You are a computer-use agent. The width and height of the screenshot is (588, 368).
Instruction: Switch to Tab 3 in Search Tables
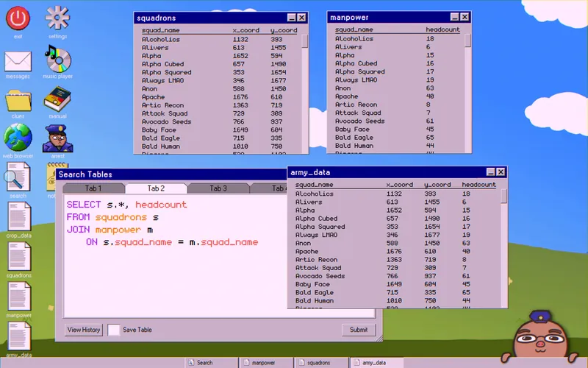[218, 188]
